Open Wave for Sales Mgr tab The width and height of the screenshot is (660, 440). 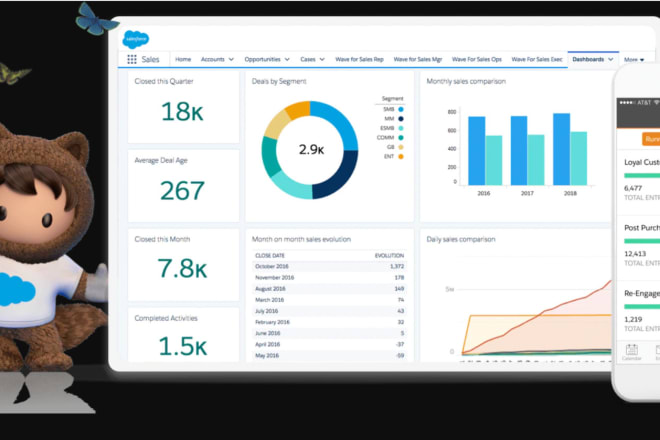418,59
